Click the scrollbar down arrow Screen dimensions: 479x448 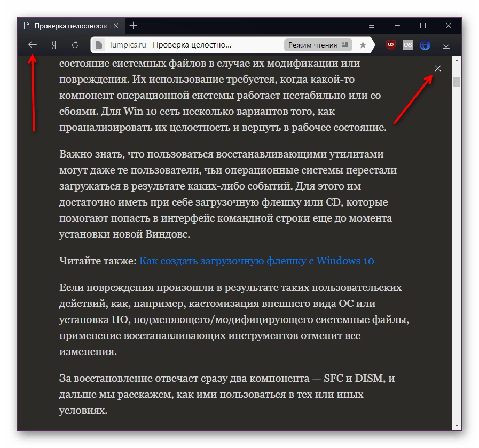tap(457, 425)
